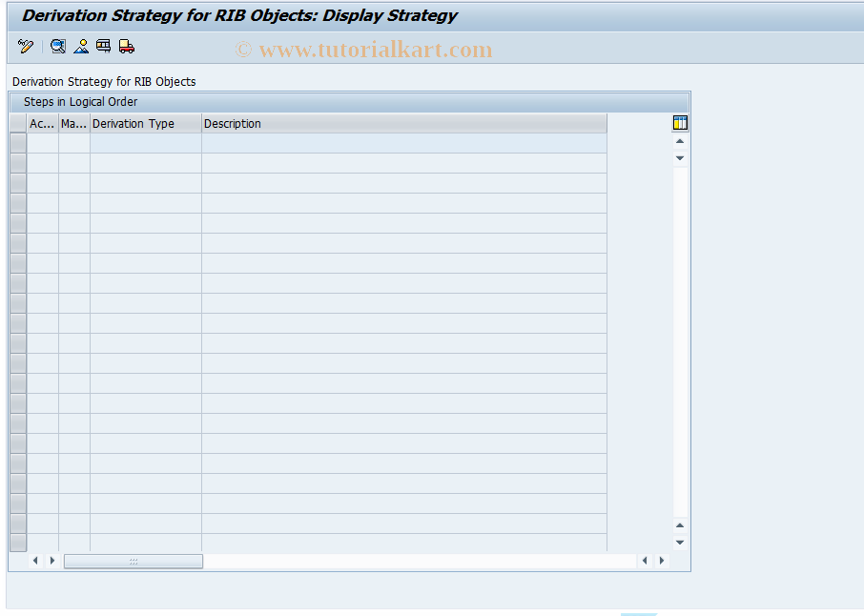Screen dimensions: 864x616
Task: Open the detail magnifier icon in the toolbar
Action: coord(58,47)
